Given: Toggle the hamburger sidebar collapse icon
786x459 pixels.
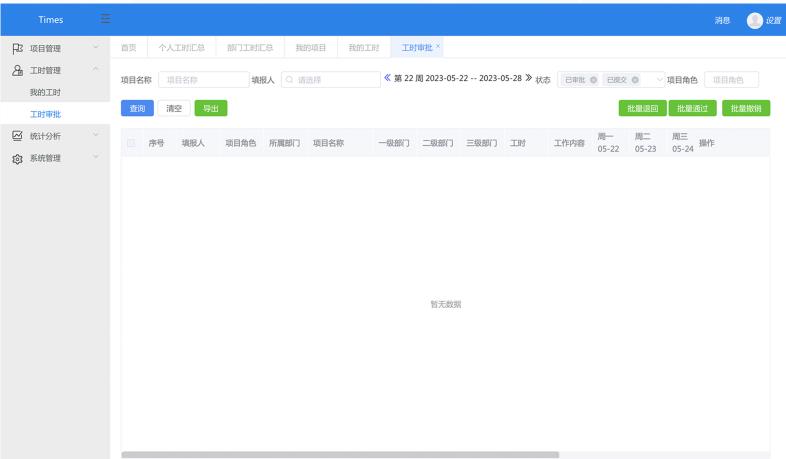Looking at the screenshot, I should pos(106,20).
